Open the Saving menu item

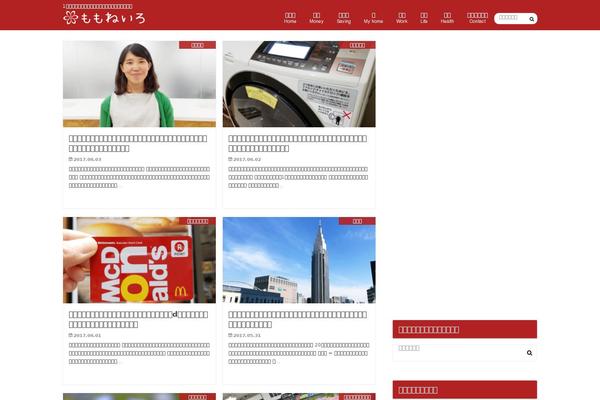pos(344,18)
